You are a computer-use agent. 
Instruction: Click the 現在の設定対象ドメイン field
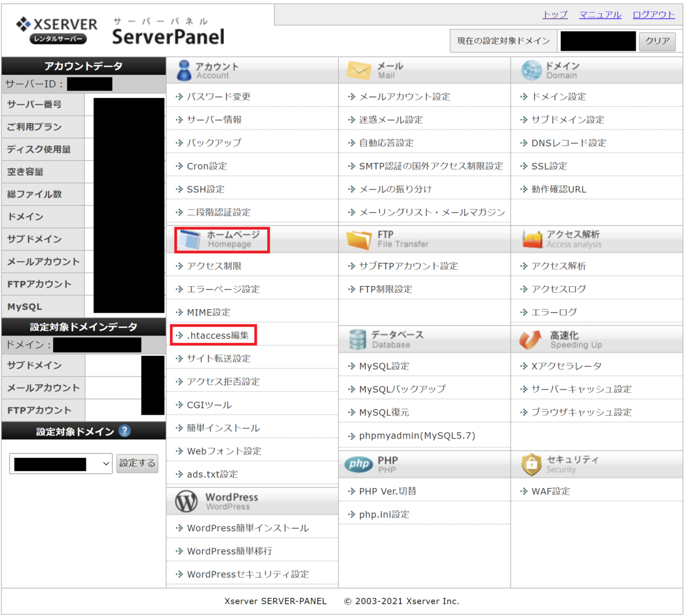[598, 41]
